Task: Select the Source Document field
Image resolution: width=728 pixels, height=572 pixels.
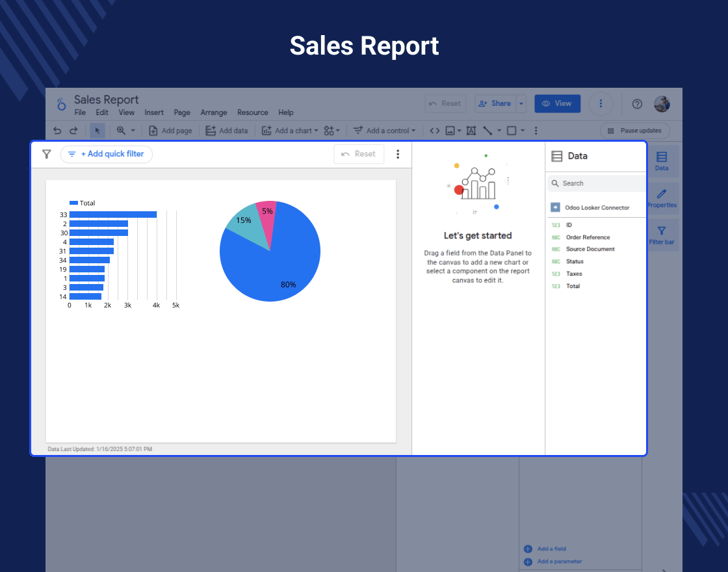Action: pyautogui.click(x=590, y=250)
